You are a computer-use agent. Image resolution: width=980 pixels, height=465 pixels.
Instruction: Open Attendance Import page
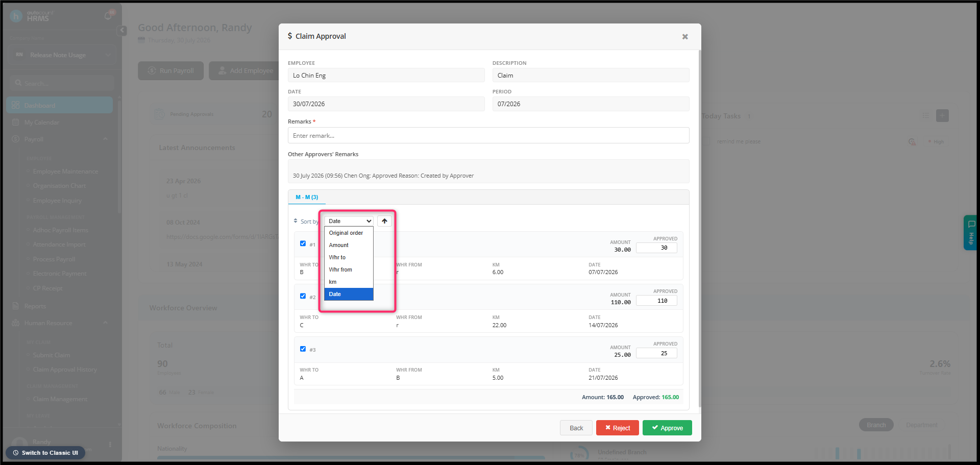pos(59,244)
